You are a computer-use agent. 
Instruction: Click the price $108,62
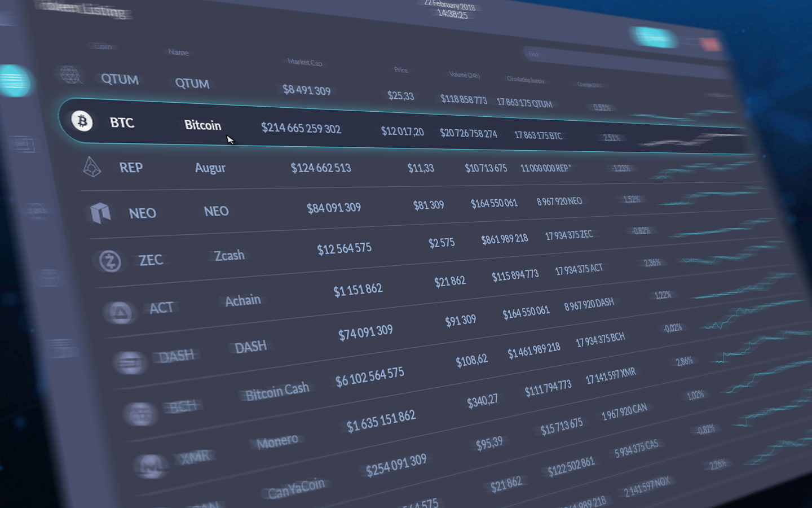[x=471, y=360]
